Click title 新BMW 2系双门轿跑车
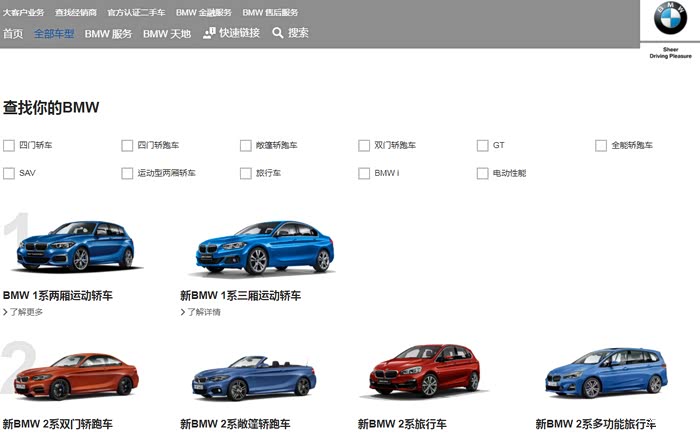The image size is (700, 434). click(x=58, y=424)
